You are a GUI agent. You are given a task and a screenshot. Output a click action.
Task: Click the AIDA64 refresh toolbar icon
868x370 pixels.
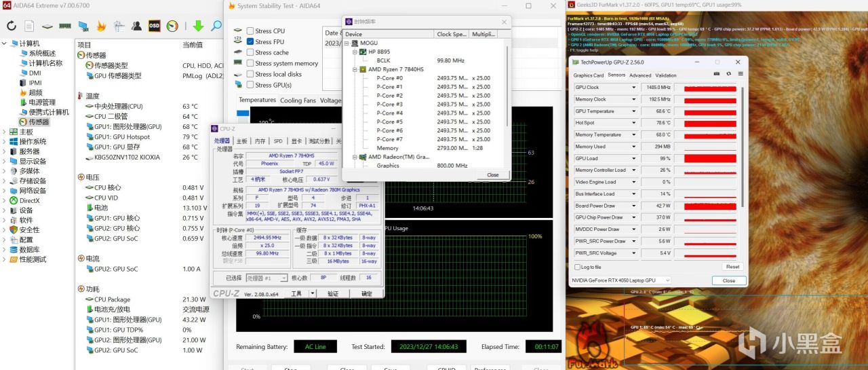tap(12, 26)
